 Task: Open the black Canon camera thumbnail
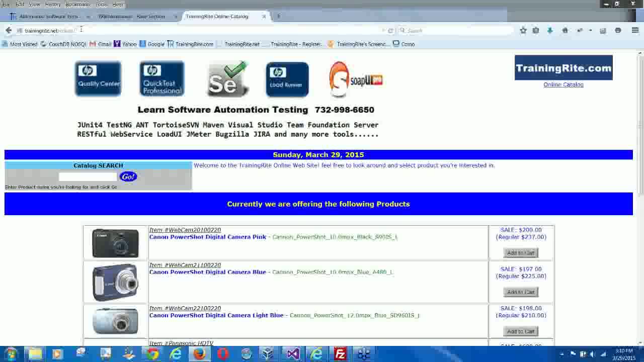click(x=115, y=243)
